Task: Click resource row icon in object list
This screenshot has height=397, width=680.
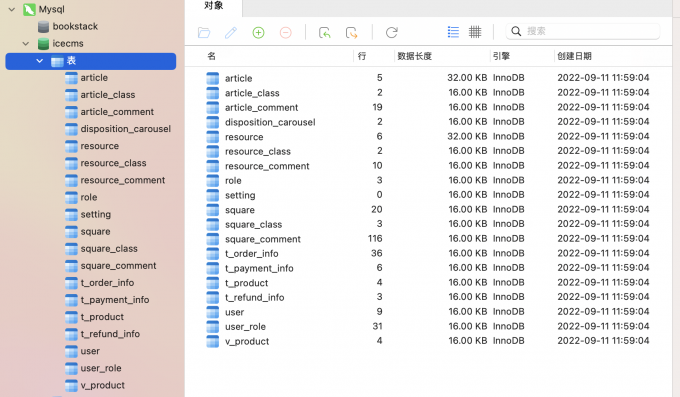Action: pos(212,137)
